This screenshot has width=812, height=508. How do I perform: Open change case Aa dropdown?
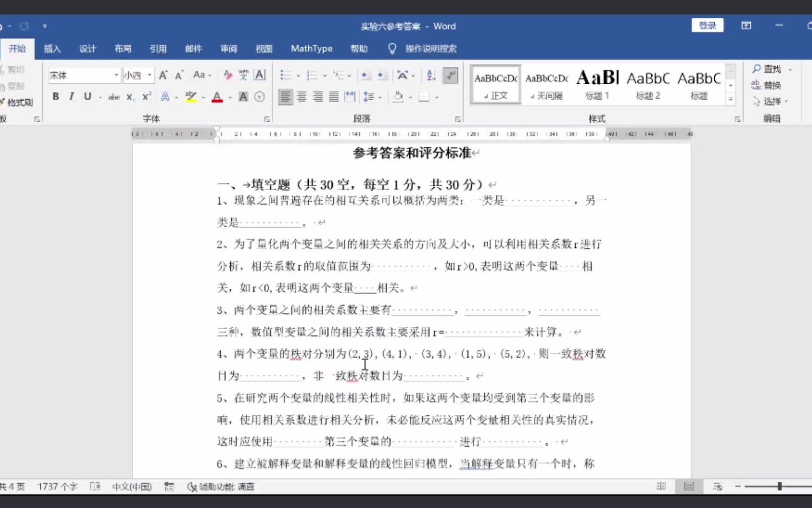click(202, 75)
